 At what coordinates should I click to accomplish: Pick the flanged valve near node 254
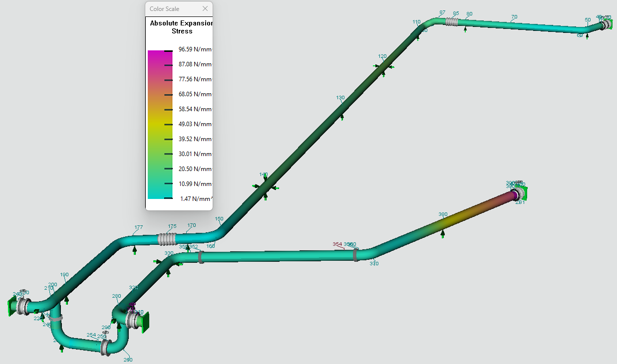point(104,347)
